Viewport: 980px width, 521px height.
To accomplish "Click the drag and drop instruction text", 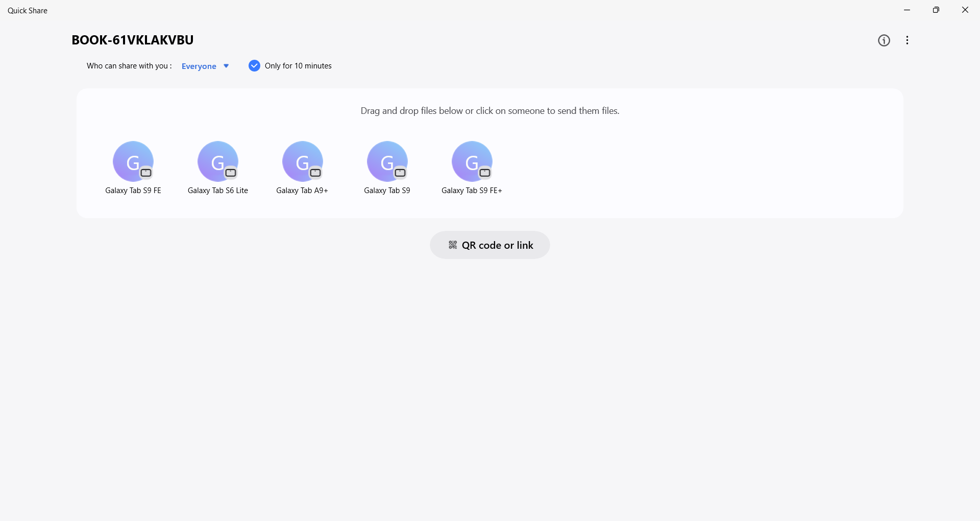I will (489, 111).
